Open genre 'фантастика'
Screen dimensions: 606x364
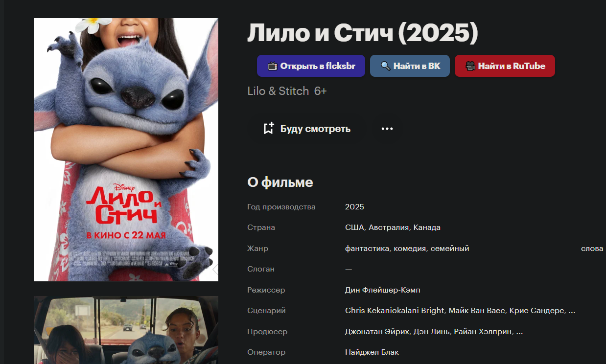pyautogui.click(x=367, y=249)
